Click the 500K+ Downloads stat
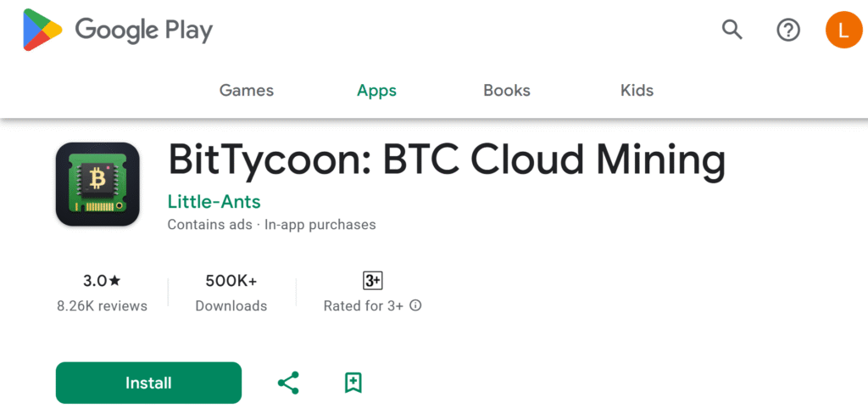 click(x=231, y=292)
